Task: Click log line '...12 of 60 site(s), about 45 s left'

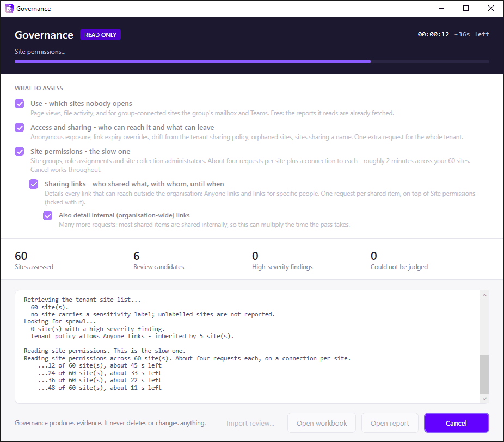Action: (100, 365)
